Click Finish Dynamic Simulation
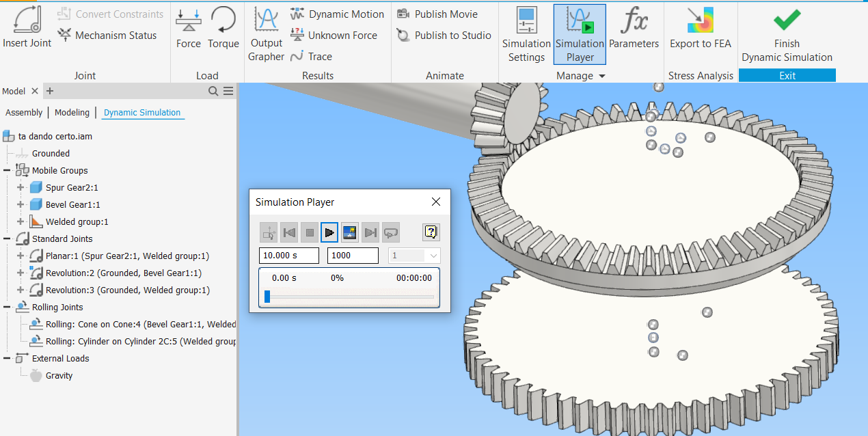868x436 pixels. tap(787, 34)
